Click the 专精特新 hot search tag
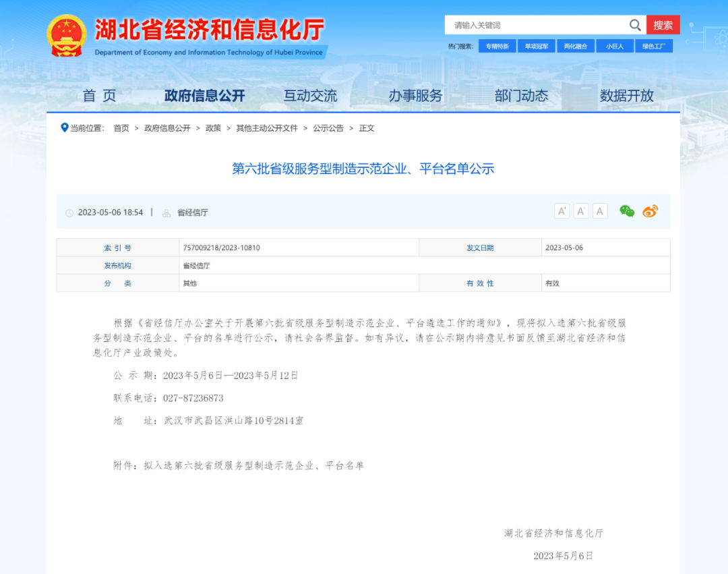 click(497, 46)
